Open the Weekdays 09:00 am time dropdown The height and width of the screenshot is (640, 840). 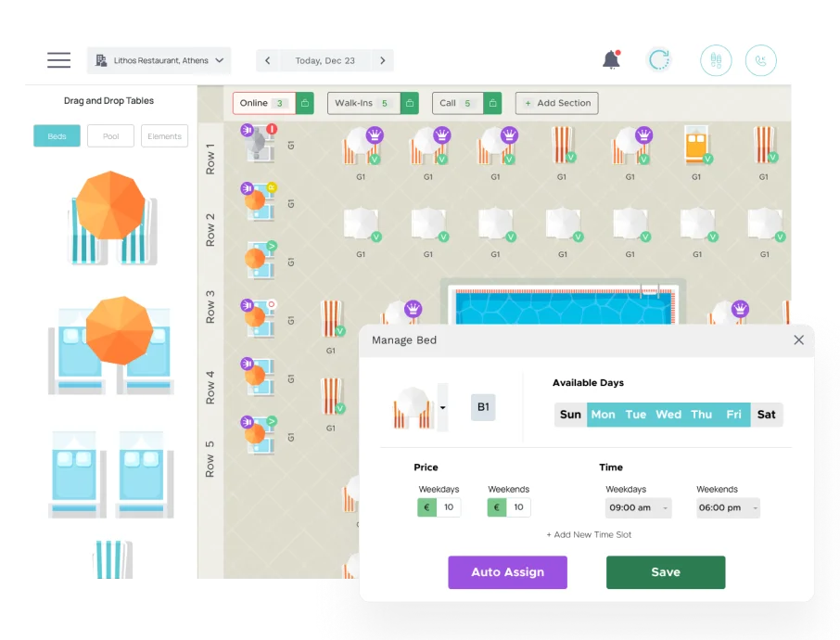[638, 507]
